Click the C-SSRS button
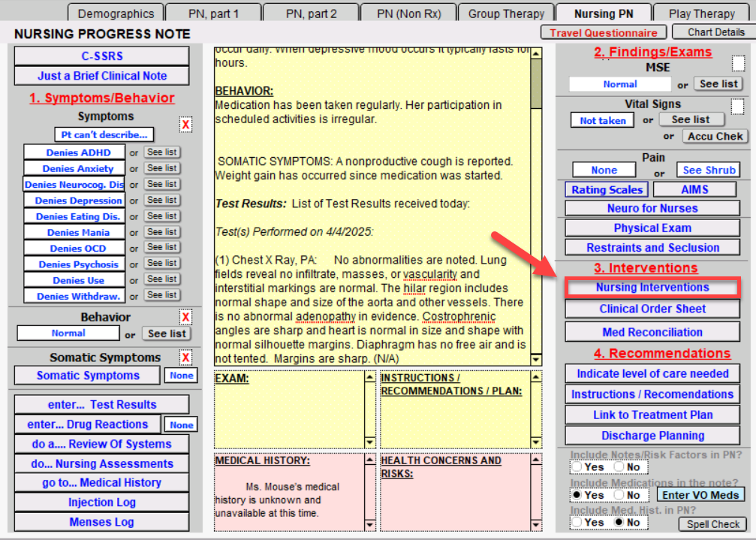This screenshot has width=756, height=540. tap(102, 56)
